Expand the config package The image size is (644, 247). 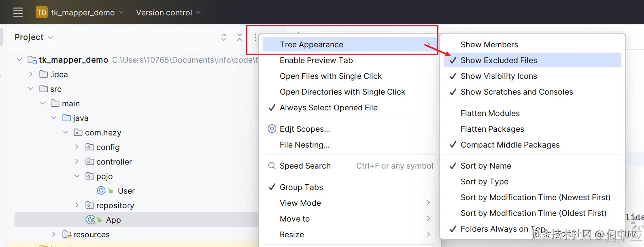point(77,147)
